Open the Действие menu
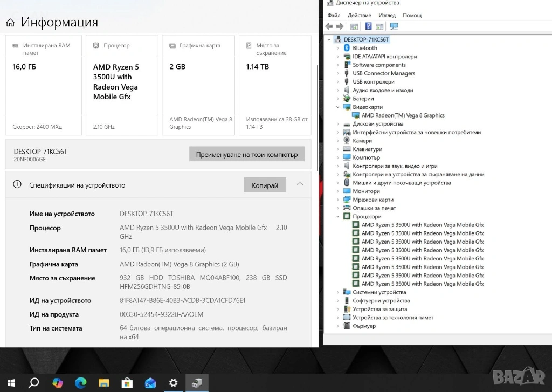The image size is (552, 392). [359, 16]
